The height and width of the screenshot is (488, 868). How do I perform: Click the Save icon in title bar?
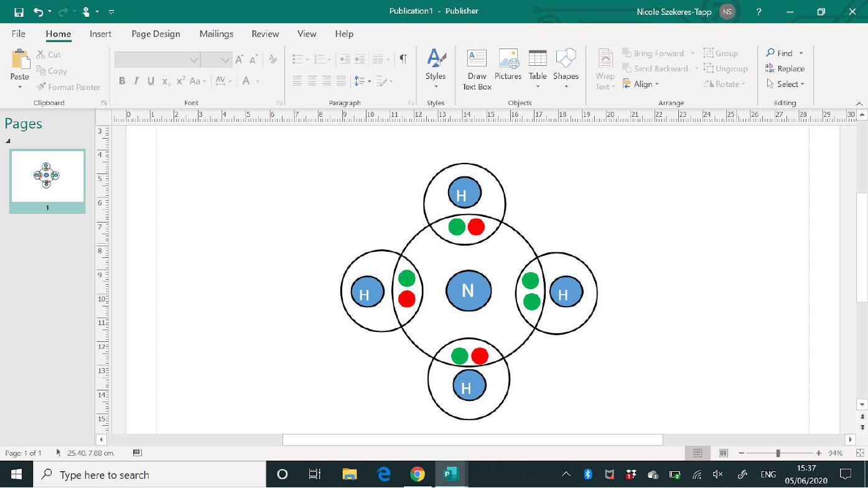[x=19, y=12]
